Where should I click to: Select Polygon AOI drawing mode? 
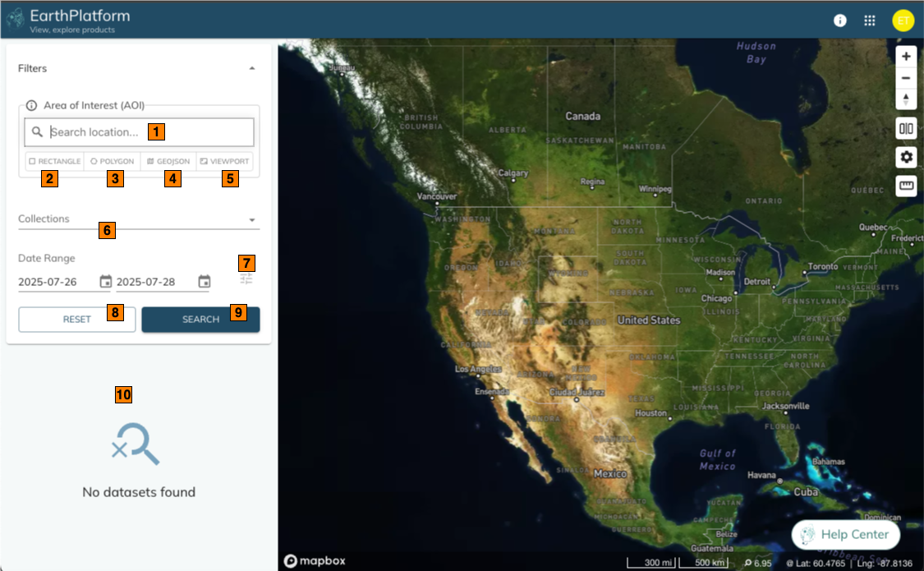coord(112,162)
